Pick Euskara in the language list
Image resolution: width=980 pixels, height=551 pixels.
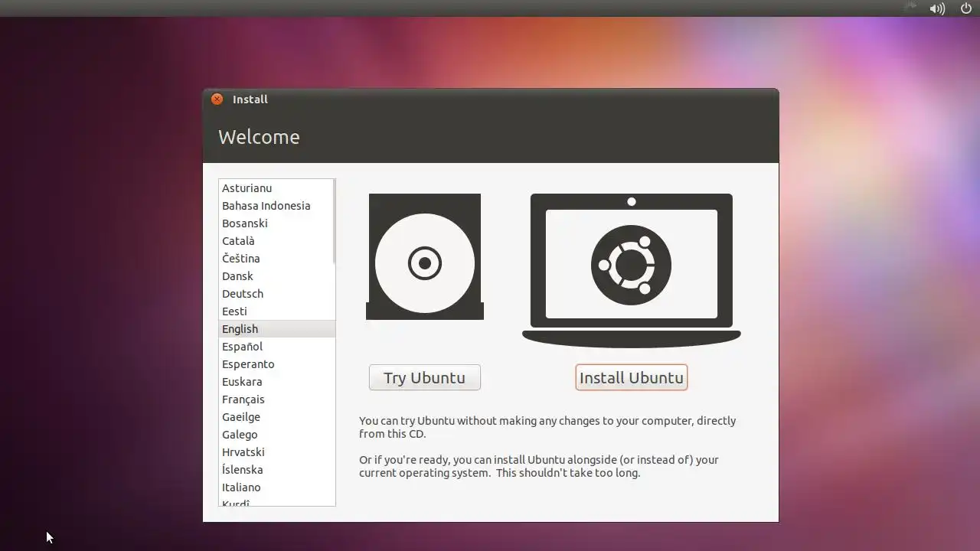tap(276, 382)
